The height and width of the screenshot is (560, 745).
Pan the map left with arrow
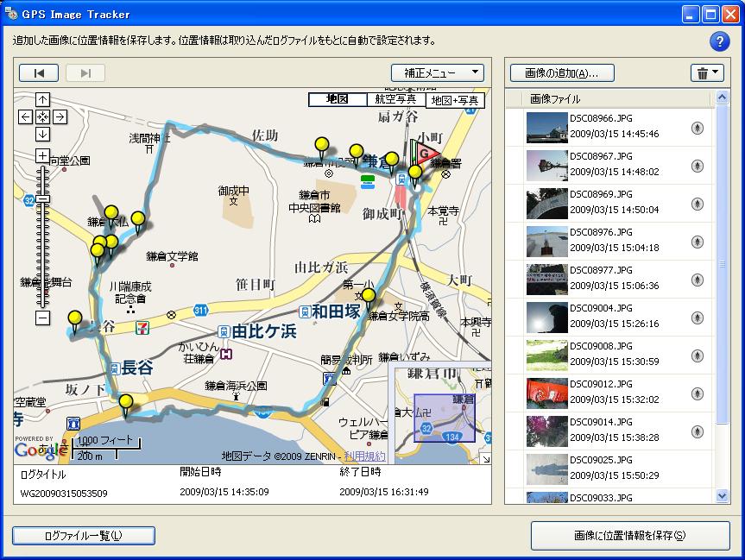[x=26, y=116]
